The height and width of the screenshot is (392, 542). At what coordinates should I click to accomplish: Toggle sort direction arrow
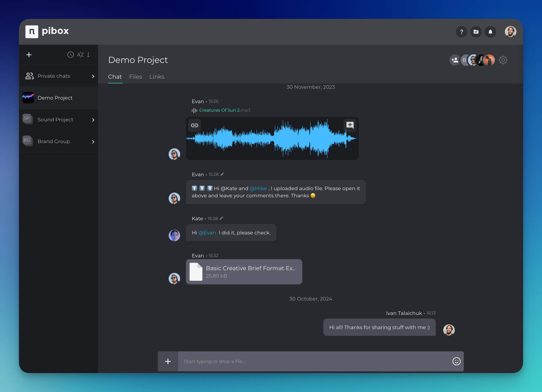tap(88, 55)
